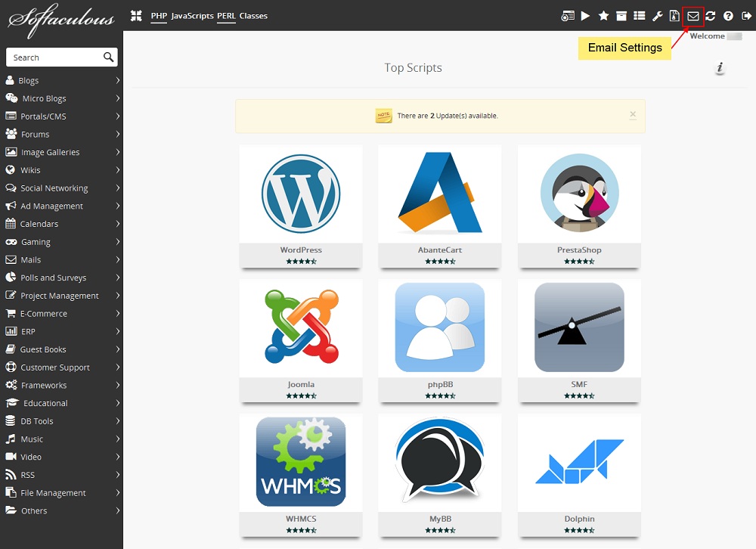The image size is (756, 549).
Task: Open Email Settings envelope icon
Action: 692,17
